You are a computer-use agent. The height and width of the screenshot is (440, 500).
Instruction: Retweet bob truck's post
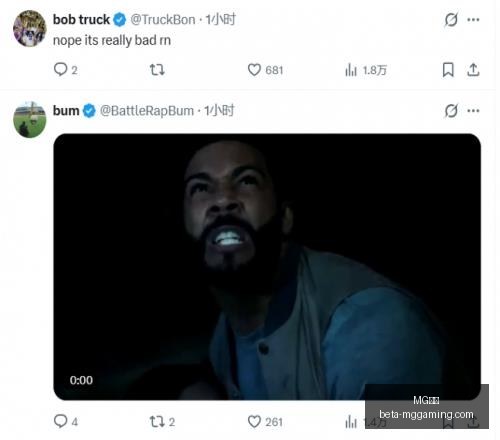(157, 70)
